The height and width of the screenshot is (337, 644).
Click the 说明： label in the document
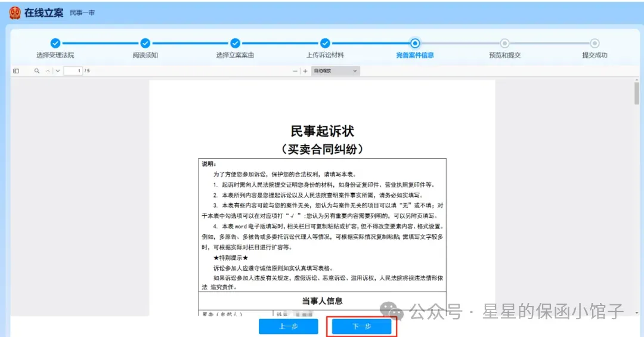[x=209, y=164]
